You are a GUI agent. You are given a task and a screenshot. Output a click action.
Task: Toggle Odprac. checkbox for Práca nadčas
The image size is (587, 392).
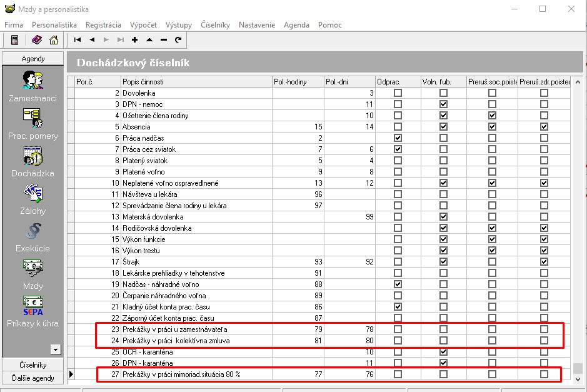(x=398, y=138)
